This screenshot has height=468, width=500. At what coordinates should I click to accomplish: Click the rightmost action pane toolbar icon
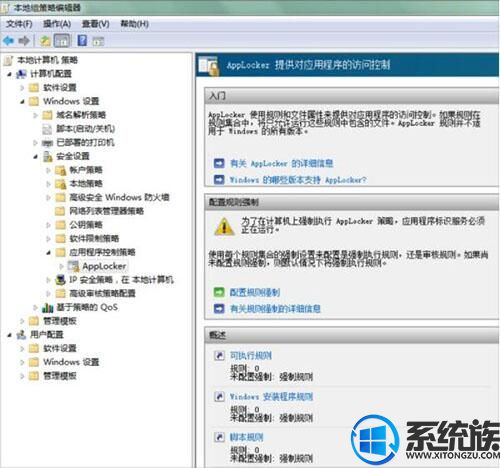98,41
